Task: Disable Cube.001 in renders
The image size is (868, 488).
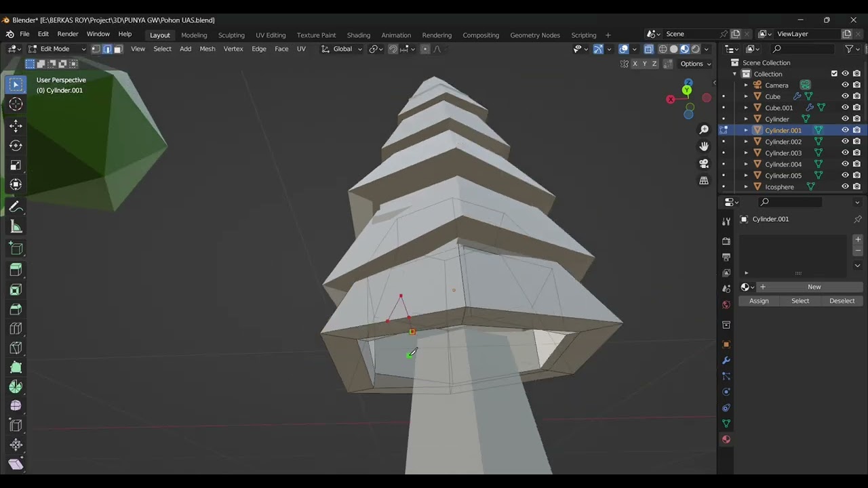Action: tap(857, 108)
